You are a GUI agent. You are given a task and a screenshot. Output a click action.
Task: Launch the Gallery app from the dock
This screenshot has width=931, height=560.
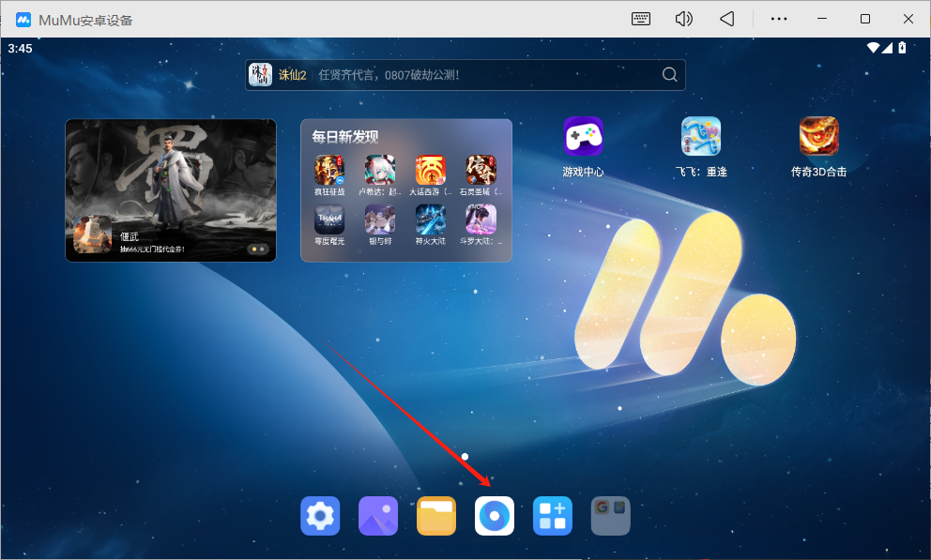(378, 516)
